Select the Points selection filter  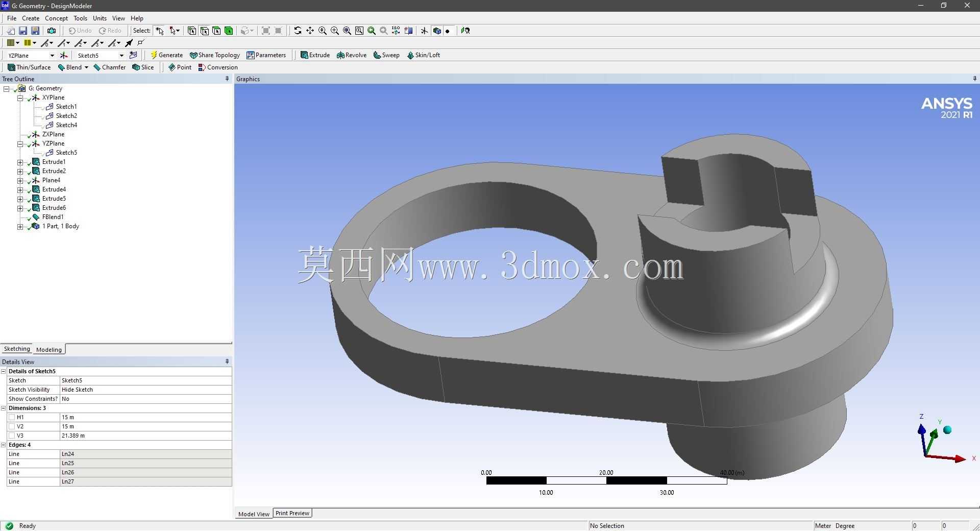(x=192, y=31)
